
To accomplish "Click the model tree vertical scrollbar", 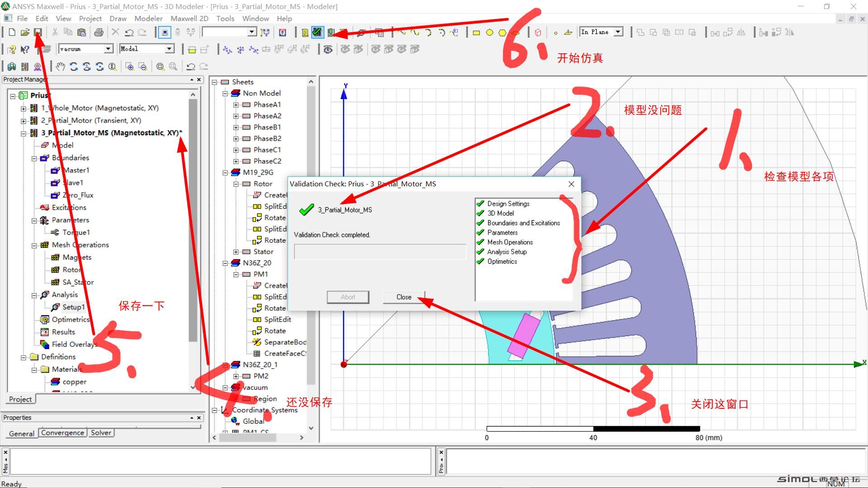I will (x=311, y=235).
